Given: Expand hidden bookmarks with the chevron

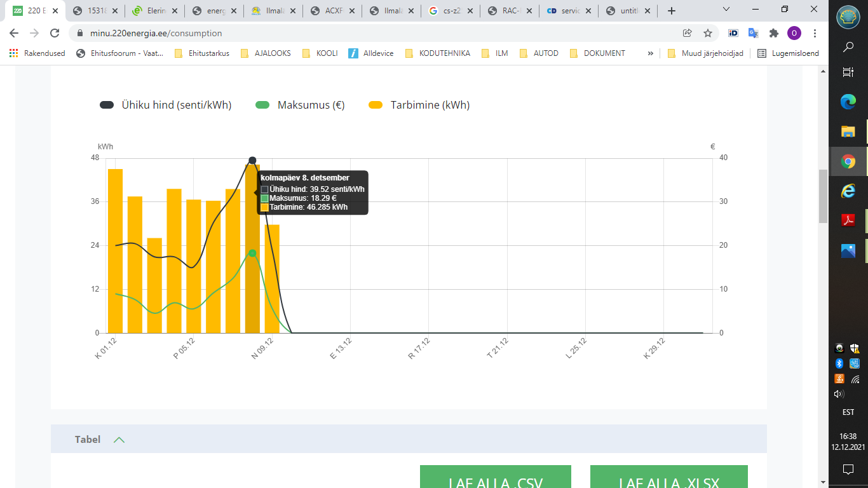Looking at the screenshot, I should tap(650, 53).
